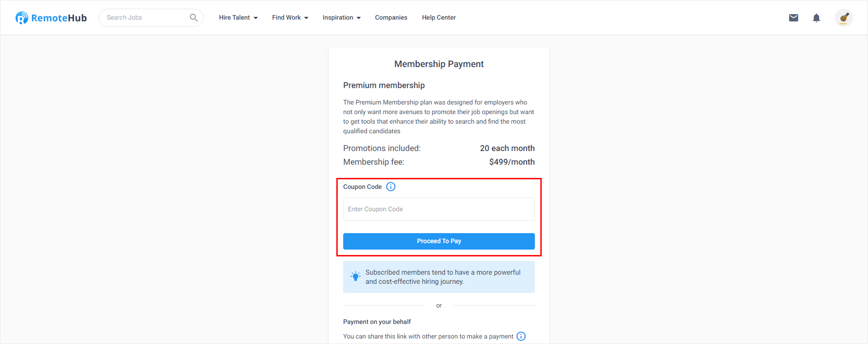This screenshot has width=868, height=344.
Task: Click the subscribed members tip banner
Action: click(439, 277)
